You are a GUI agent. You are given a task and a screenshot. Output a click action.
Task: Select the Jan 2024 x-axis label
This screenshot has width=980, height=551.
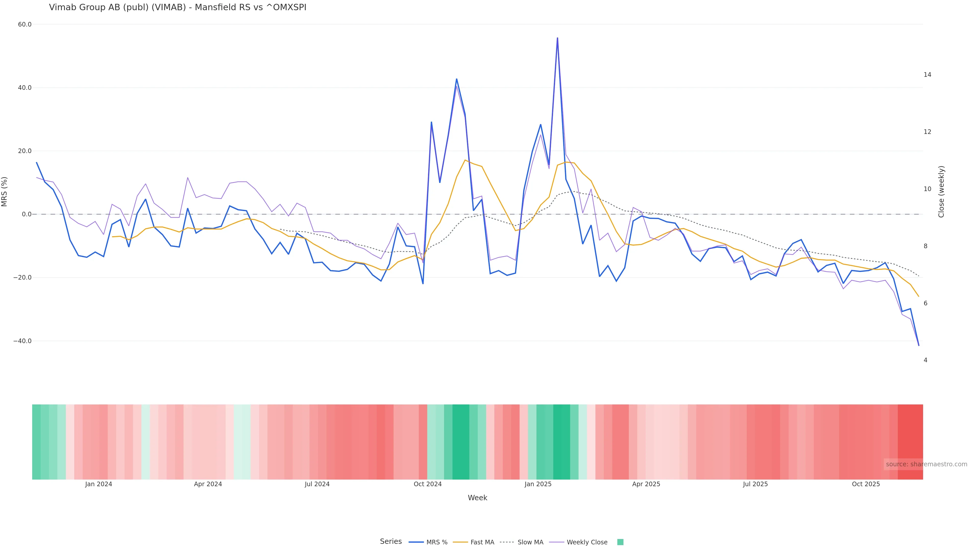[x=99, y=484]
